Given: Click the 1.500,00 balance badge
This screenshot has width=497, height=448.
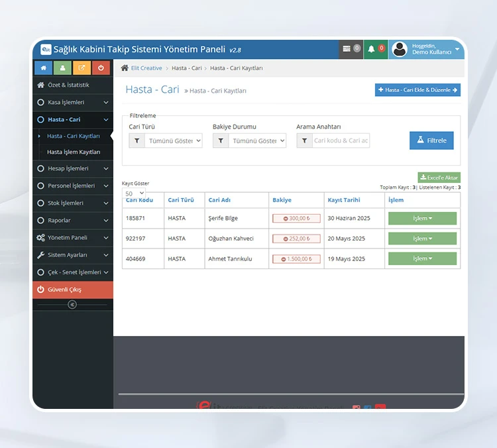Looking at the screenshot, I should tap(296, 259).
